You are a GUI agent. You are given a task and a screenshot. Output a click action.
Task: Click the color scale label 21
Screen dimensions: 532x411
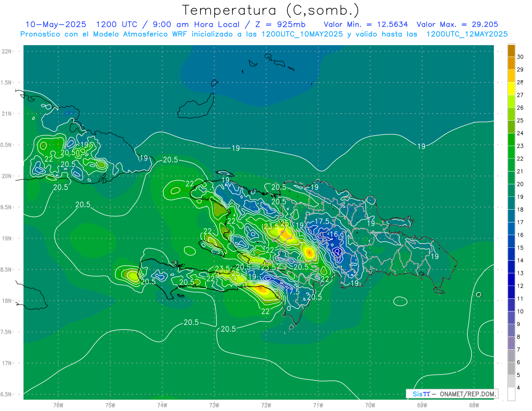tap(520, 172)
